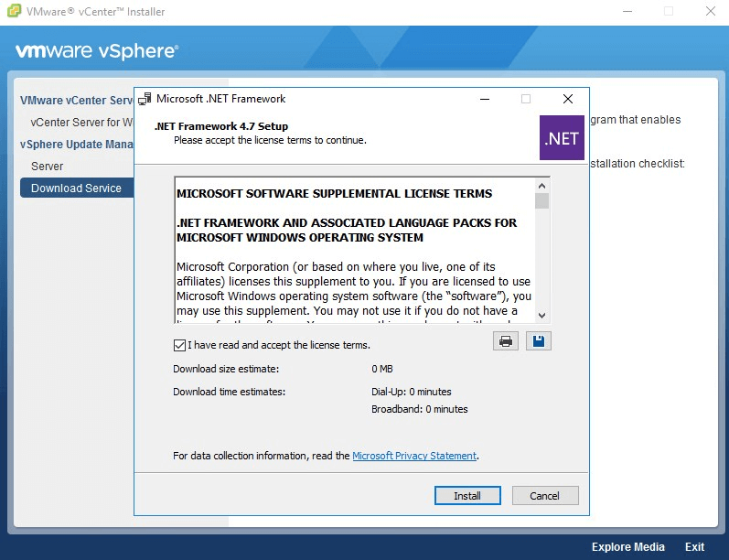Click license text scroll down arrow
729x560 pixels.
click(541, 316)
